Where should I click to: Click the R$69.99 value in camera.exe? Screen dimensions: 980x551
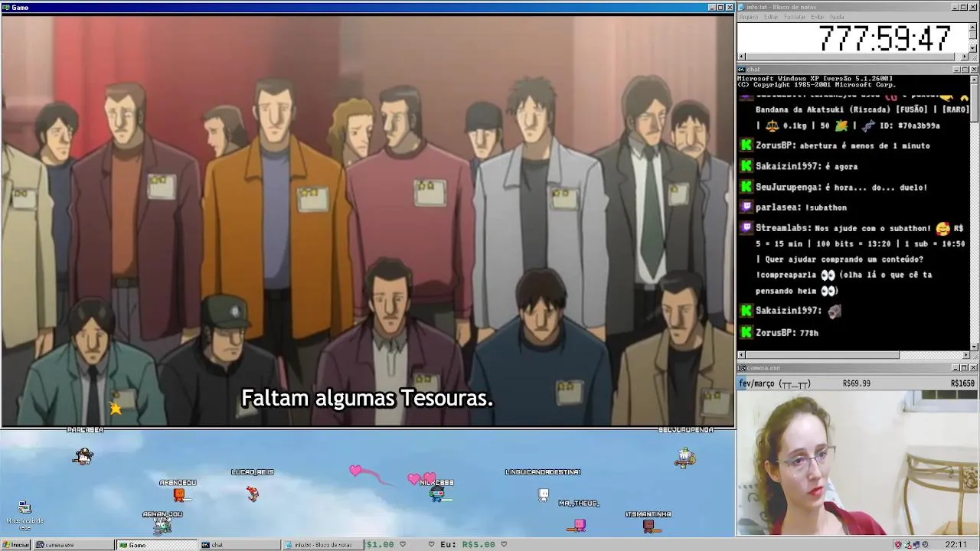pyautogui.click(x=857, y=383)
